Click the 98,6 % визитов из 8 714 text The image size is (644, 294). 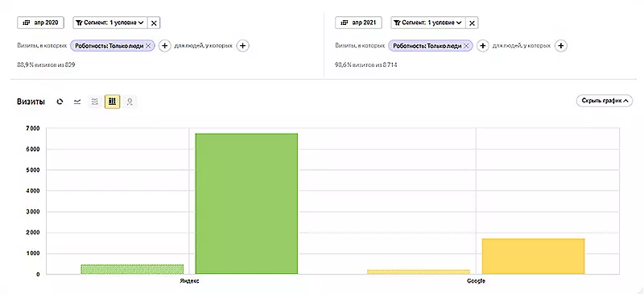coord(366,64)
